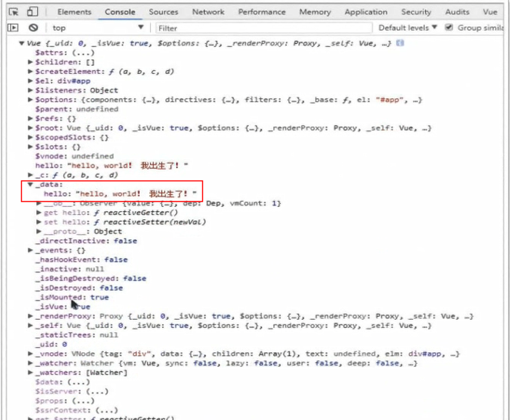Activate the inspect element picker icon
510x420 pixels.
[x=14, y=12]
